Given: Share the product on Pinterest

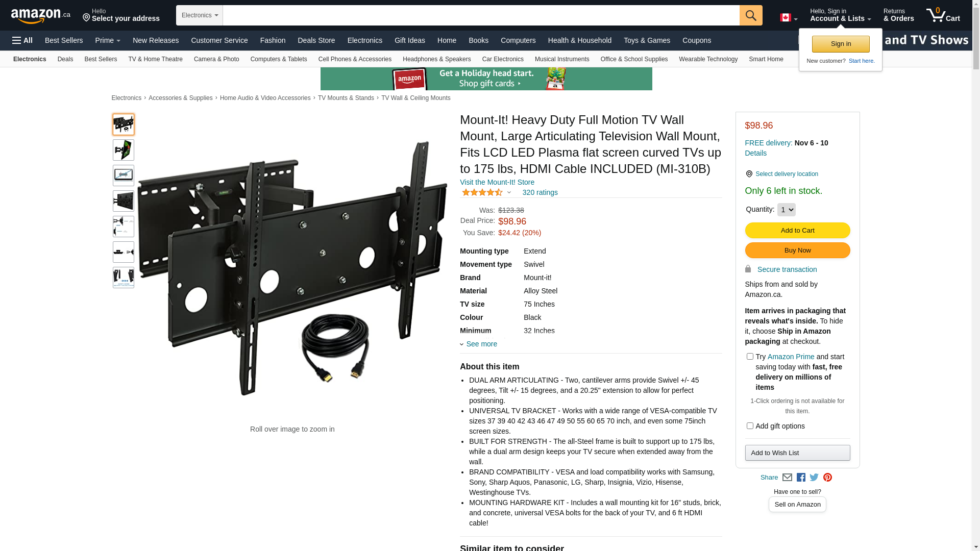Looking at the screenshot, I should point(827,478).
